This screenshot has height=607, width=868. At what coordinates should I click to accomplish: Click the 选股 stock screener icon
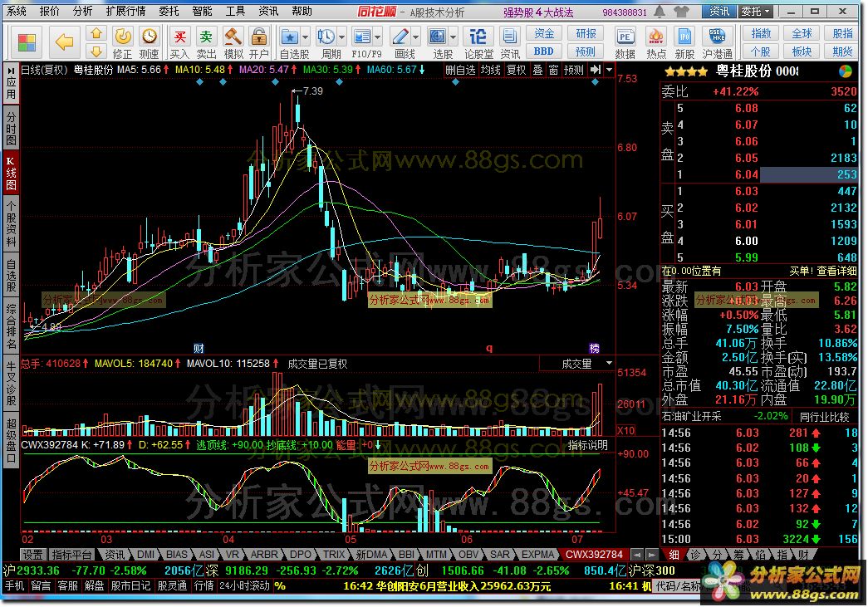(x=437, y=37)
